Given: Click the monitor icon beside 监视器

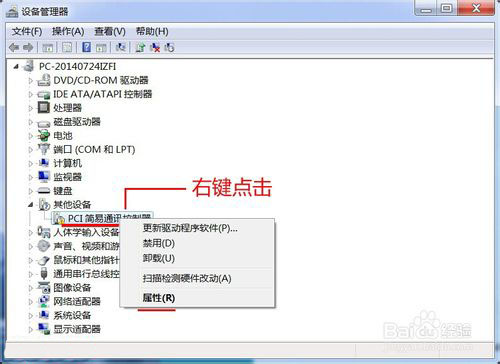Looking at the screenshot, I should point(44,177).
